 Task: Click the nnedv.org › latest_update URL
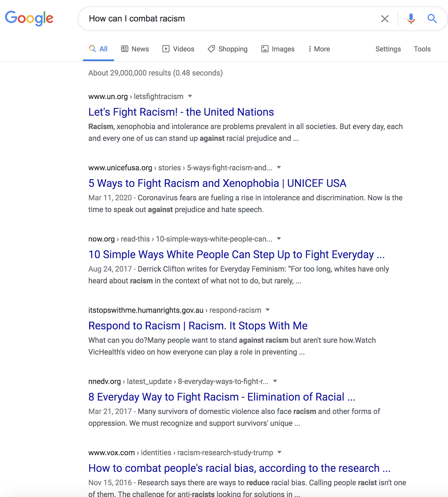click(x=178, y=381)
